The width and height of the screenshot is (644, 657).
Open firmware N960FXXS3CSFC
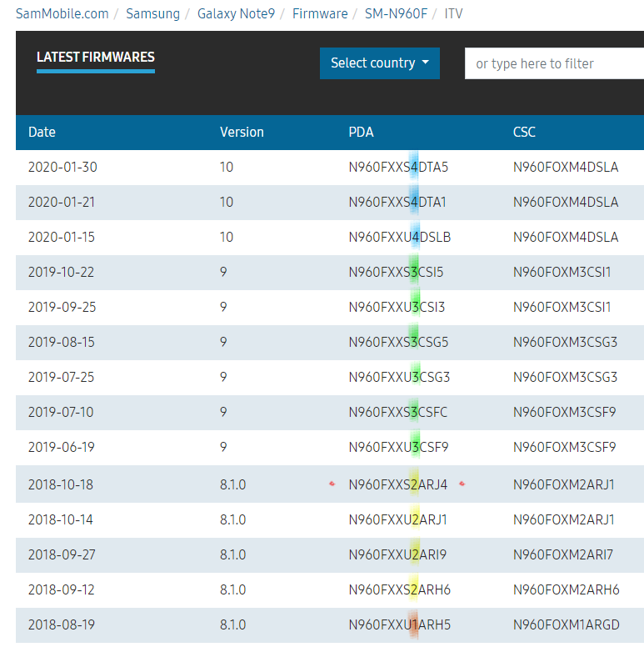(x=397, y=413)
